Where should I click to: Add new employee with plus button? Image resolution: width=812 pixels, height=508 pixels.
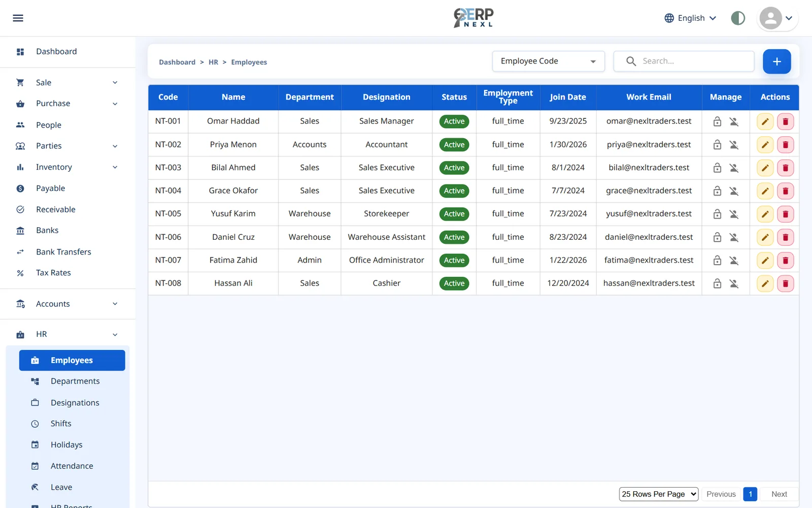tap(776, 61)
